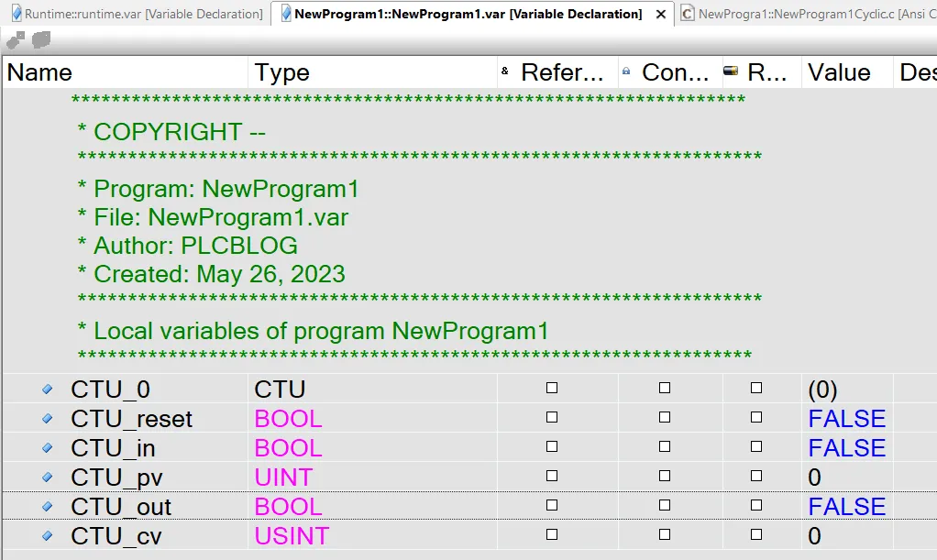Viewport: 937px width, 560px height.
Task: Click the diamond icon beside CTU_0
Action: point(46,389)
